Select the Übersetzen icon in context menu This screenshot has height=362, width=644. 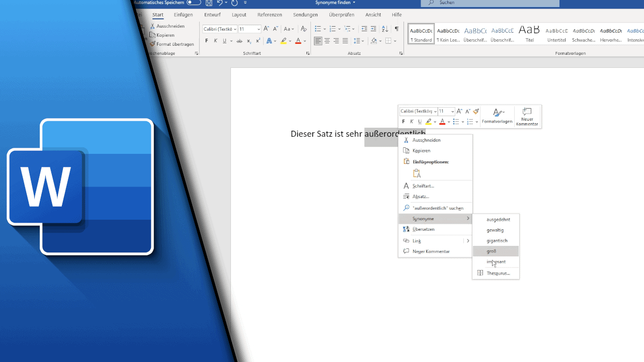[x=406, y=229]
